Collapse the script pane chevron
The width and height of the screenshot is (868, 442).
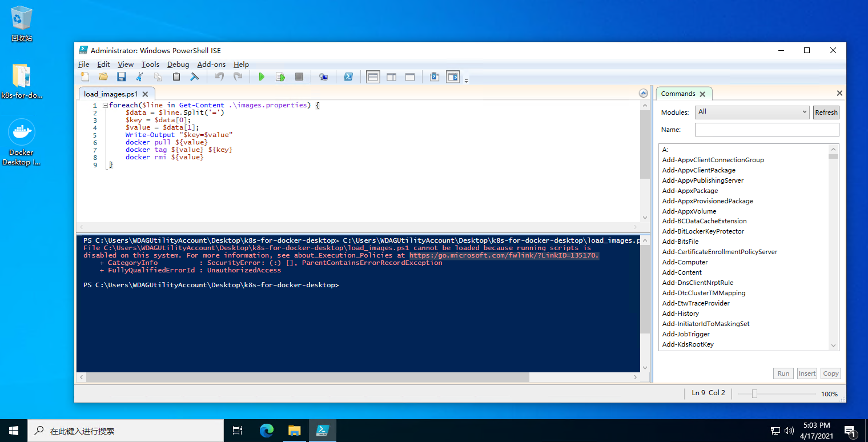(644, 94)
